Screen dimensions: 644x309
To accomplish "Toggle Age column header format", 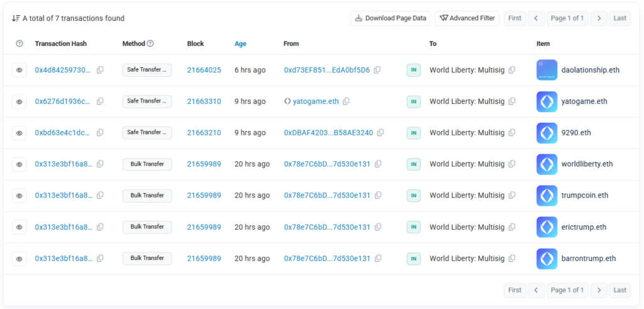I will 240,44.
